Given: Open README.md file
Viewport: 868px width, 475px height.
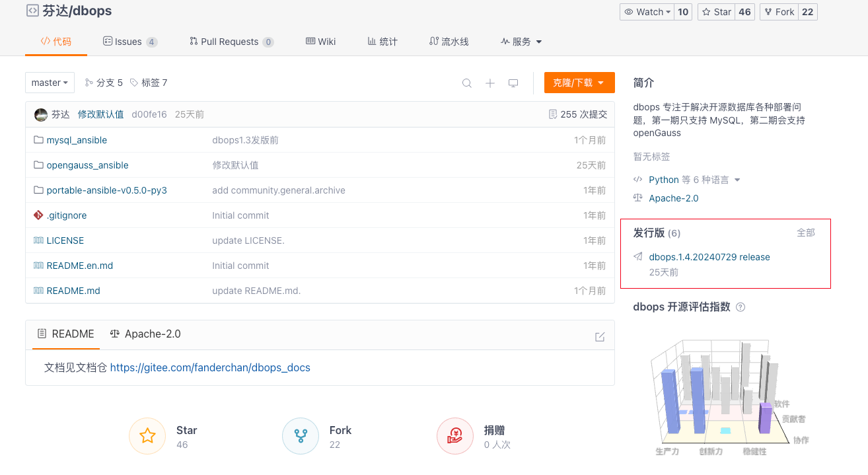Looking at the screenshot, I should [x=73, y=291].
